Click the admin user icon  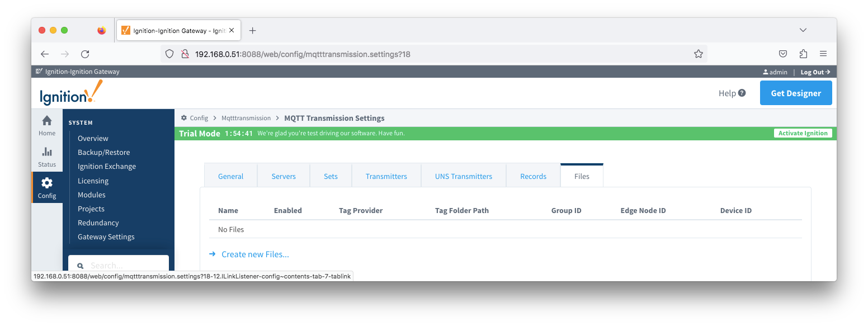[766, 72]
